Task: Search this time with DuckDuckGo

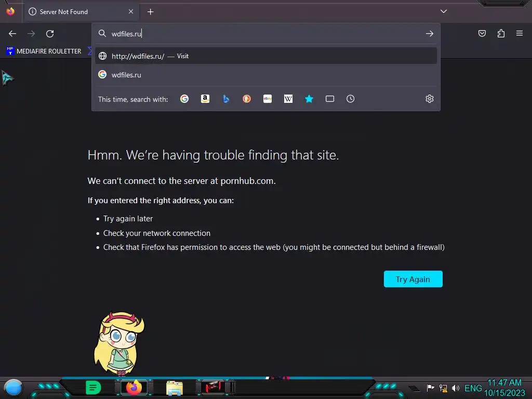Action: (x=247, y=99)
